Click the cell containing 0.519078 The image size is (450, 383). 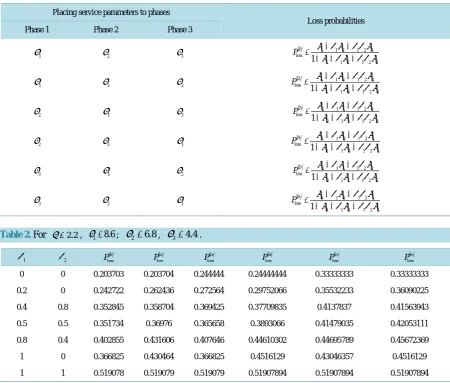109,373
